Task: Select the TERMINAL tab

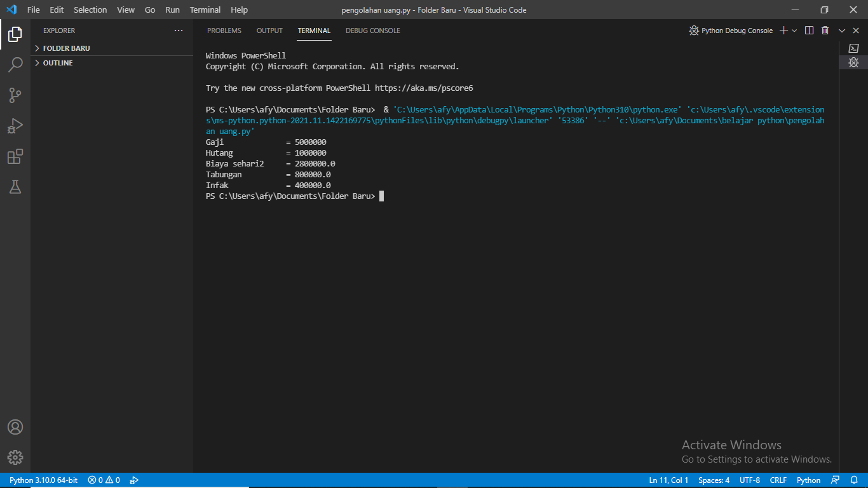Action: point(314,30)
